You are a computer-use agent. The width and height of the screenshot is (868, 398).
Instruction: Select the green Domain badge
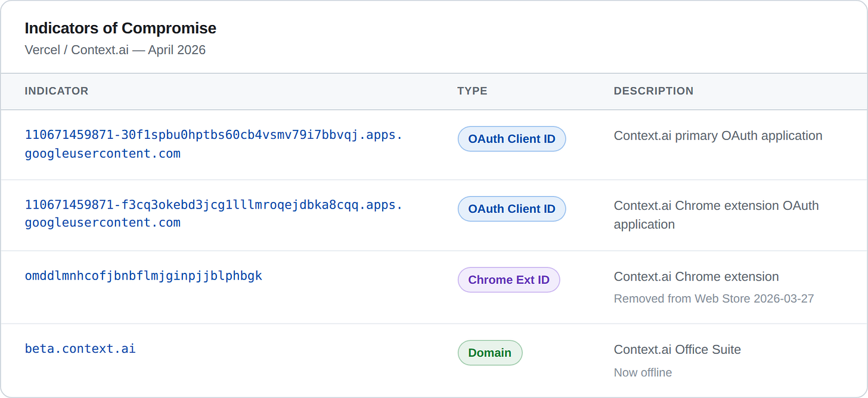489,353
